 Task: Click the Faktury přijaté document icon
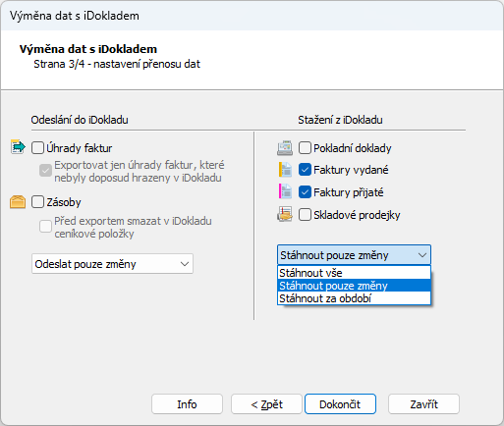coord(285,191)
